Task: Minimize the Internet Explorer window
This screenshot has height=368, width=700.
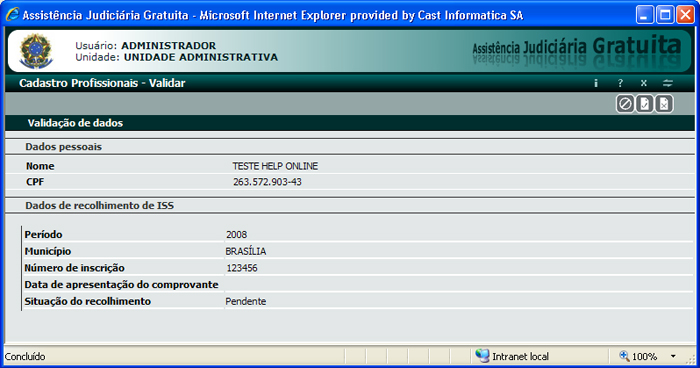Action: tap(644, 15)
